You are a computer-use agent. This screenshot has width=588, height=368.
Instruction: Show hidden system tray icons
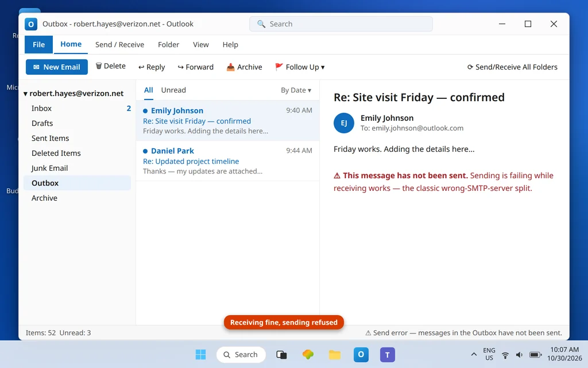pos(474,354)
